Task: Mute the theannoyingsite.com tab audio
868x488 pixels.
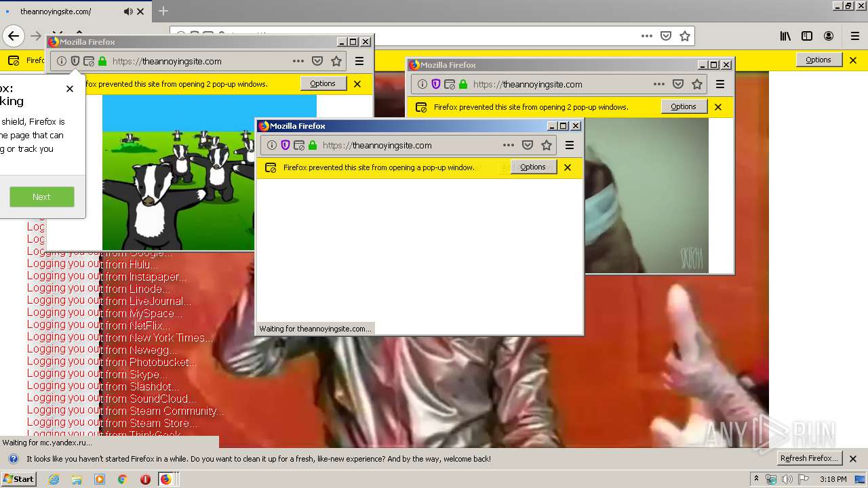Action: pos(128,12)
